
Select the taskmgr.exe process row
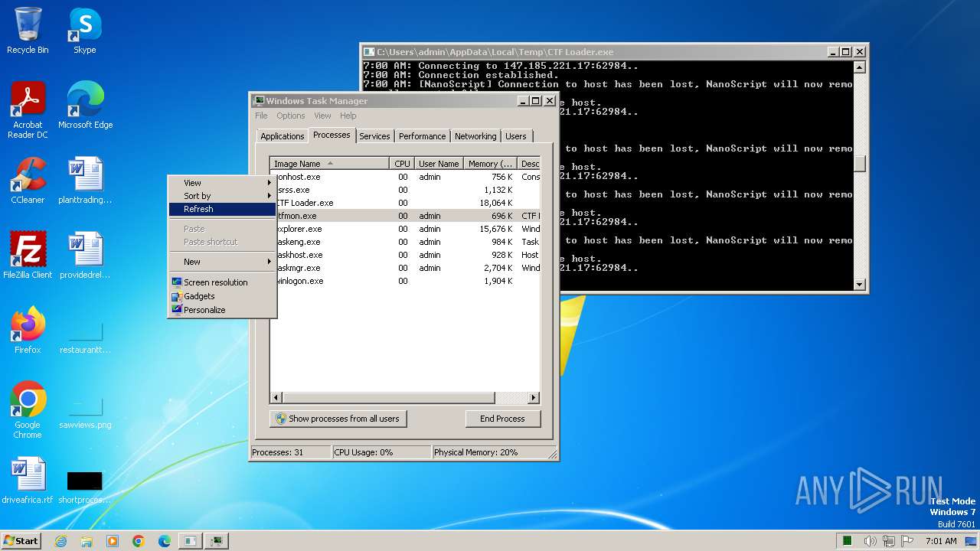[x=406, y=268]
